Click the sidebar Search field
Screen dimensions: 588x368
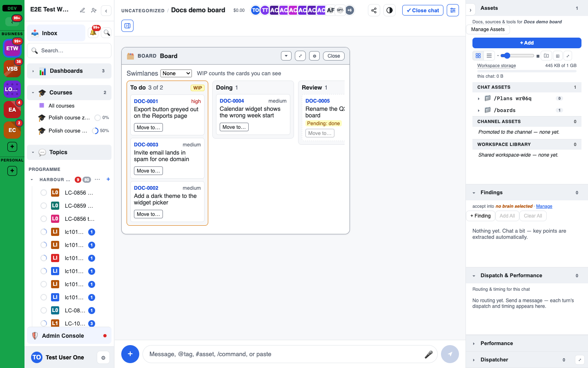[x=69, y=51]
